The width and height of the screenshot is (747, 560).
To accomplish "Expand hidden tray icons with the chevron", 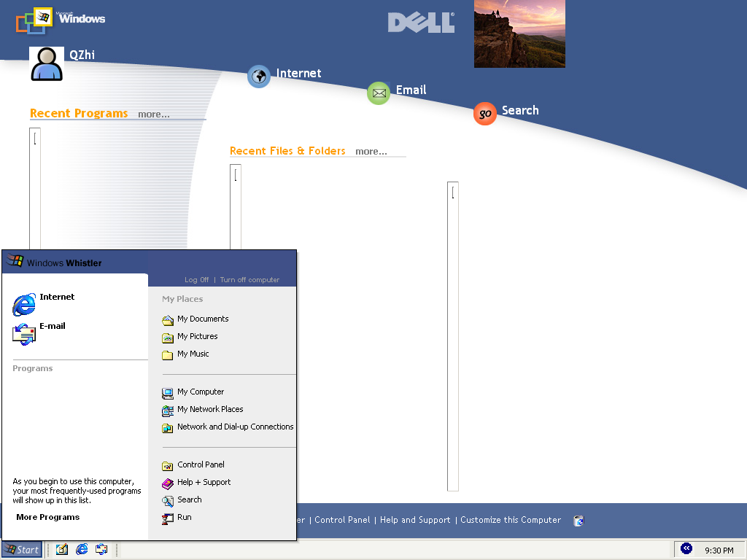I will [x=686, y=548].
